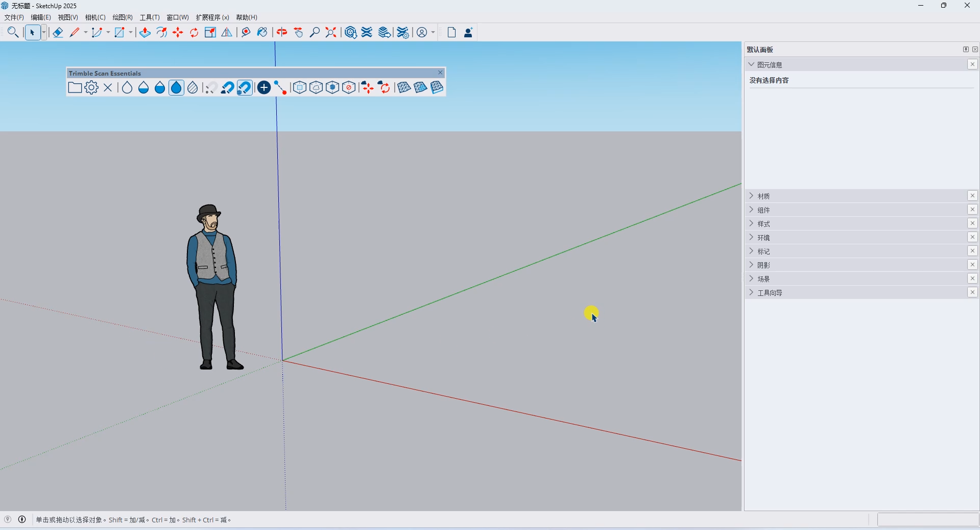980x530 pixels.
Task: Activate the Arc drawing tool
Action: point(97,33)
